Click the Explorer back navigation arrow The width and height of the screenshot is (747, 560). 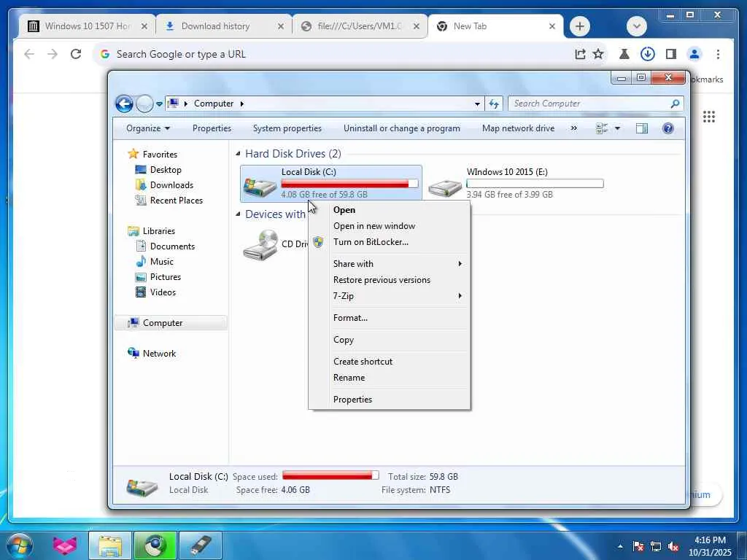(124, 104)
